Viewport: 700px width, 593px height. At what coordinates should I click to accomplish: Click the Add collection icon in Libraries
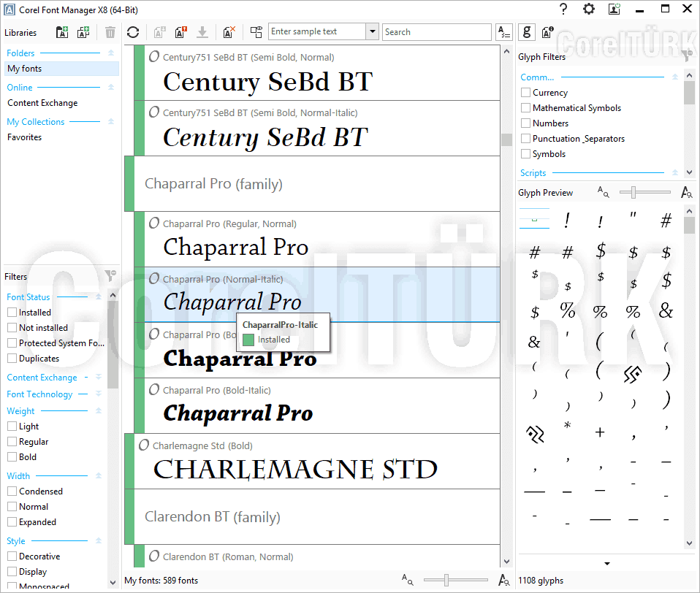pyautogui.click(x=83, y=32)
